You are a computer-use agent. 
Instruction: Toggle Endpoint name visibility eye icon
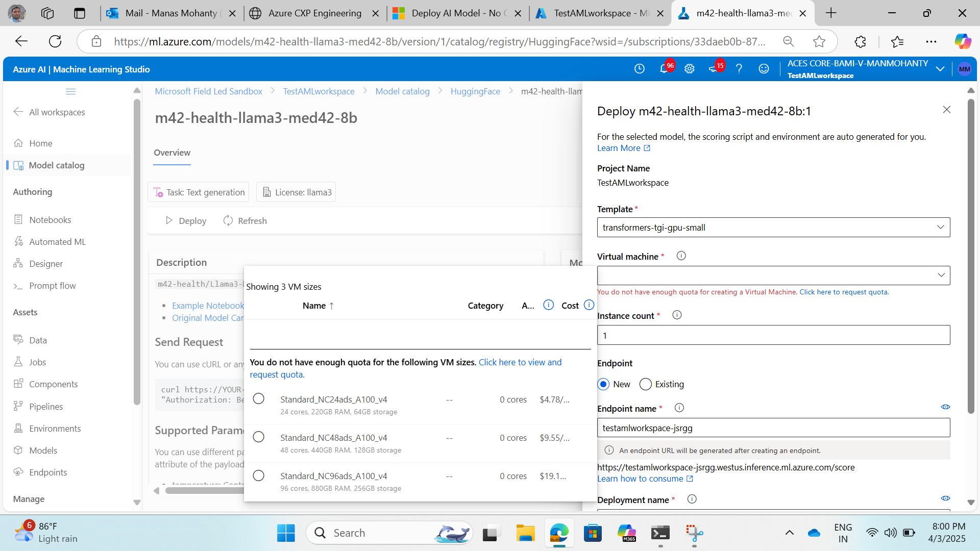click(945, 407)
